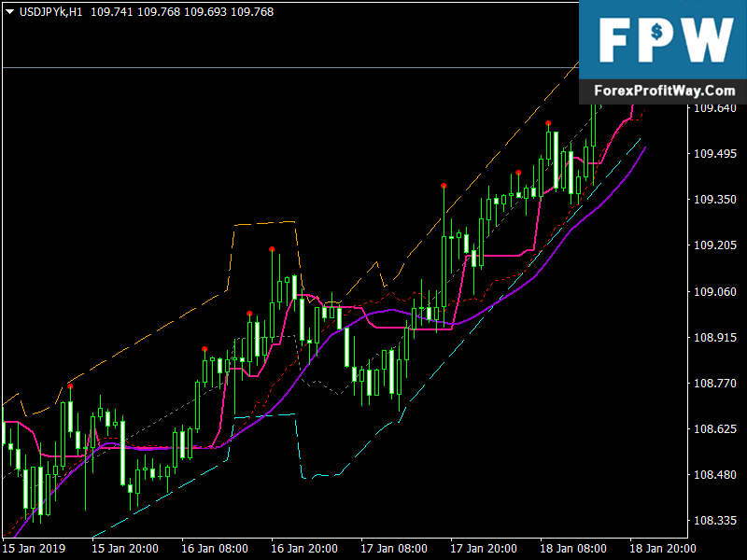The image size is (747, 560).
Task: Select the 17 Jan 08:00 time label
Action: click(394, 549)
